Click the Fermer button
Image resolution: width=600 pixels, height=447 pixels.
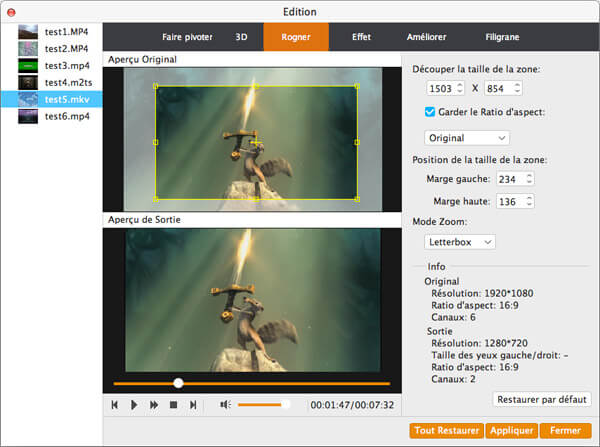565,431
